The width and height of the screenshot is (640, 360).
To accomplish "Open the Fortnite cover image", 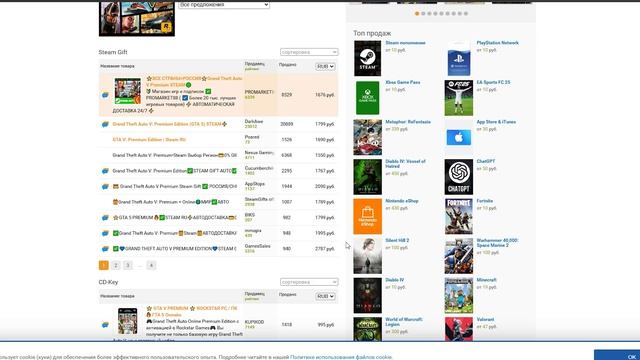I will 459,216.
